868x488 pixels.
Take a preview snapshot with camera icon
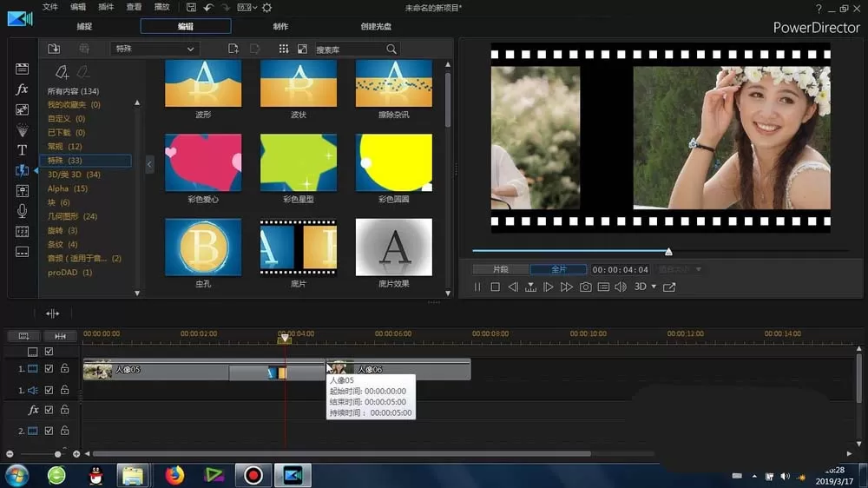(585, 287)
